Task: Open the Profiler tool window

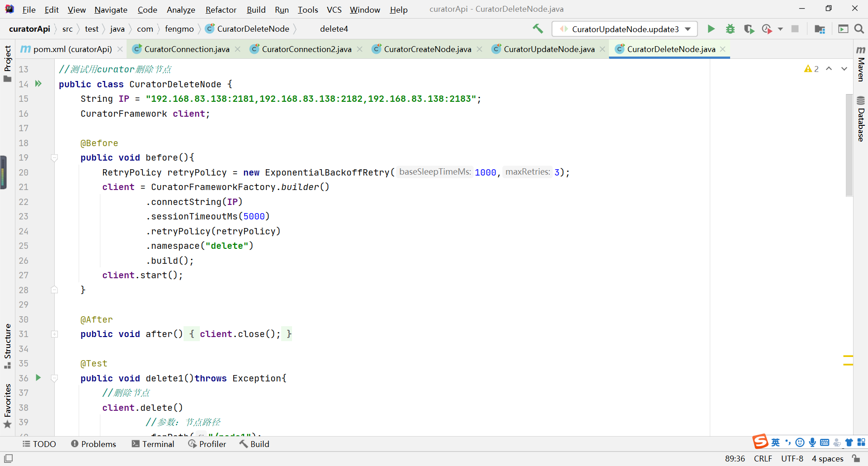Action: tap(207, 444)
